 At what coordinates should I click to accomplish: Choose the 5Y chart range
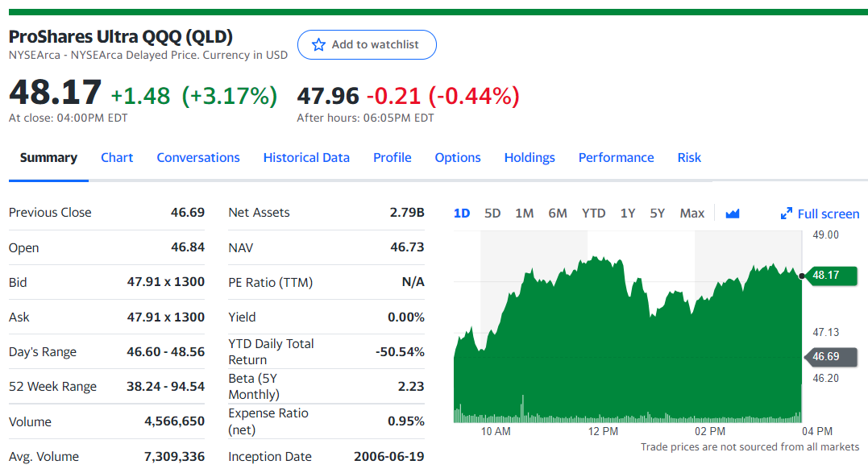click(x=657, y=214)
